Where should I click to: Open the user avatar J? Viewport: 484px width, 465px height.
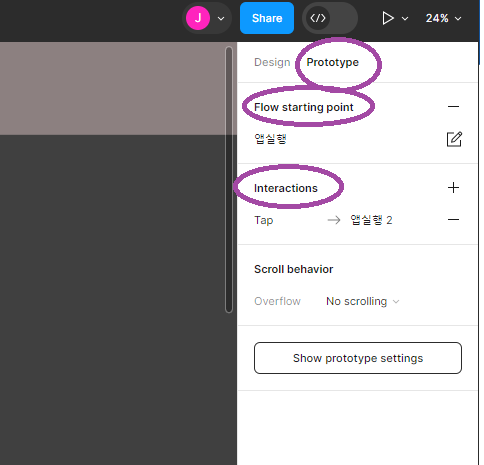click(198, 18)
